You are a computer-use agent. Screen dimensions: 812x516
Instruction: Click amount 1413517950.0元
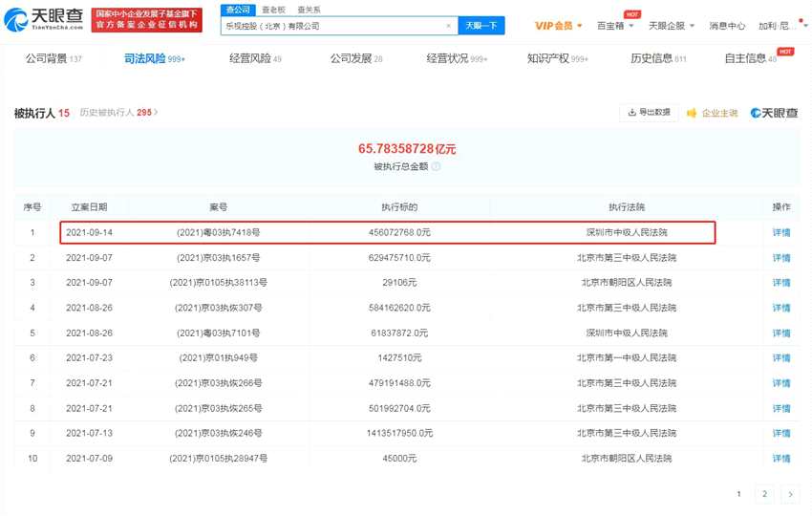399,433
